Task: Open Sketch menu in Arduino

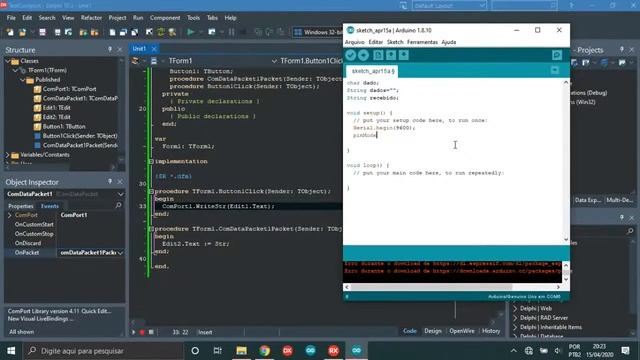Action: (395, 42)
